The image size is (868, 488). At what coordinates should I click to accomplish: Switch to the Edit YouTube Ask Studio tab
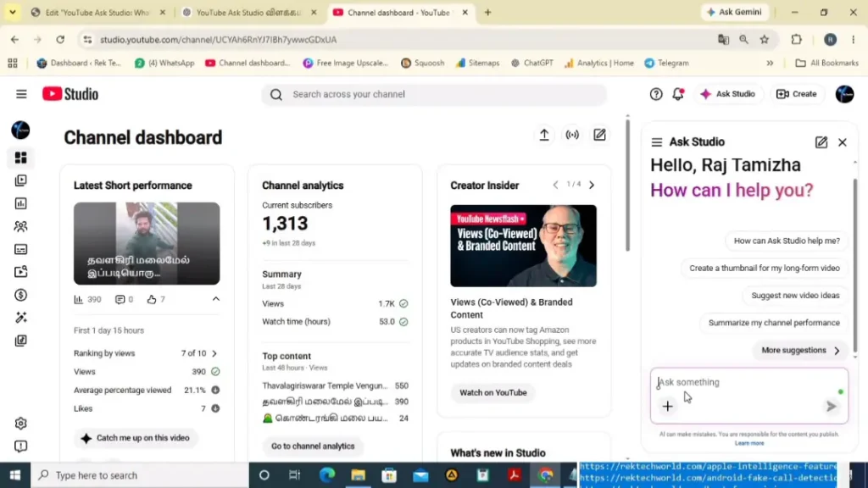97,12
